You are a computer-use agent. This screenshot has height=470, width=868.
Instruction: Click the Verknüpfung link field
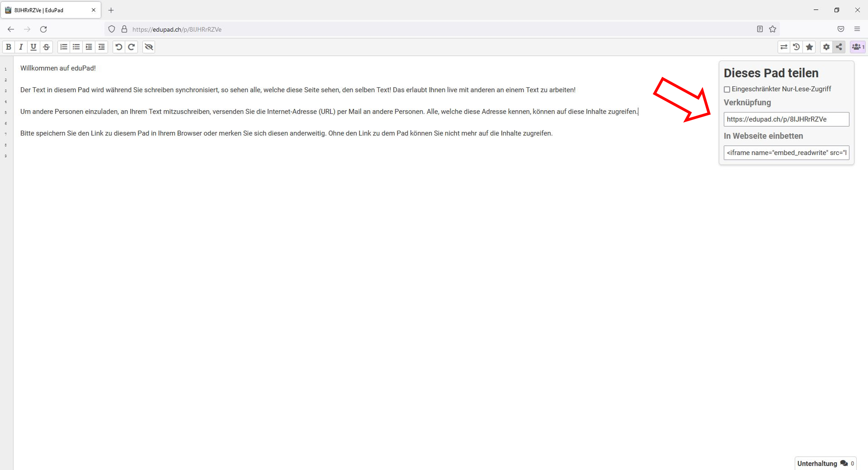coord(786,119)
